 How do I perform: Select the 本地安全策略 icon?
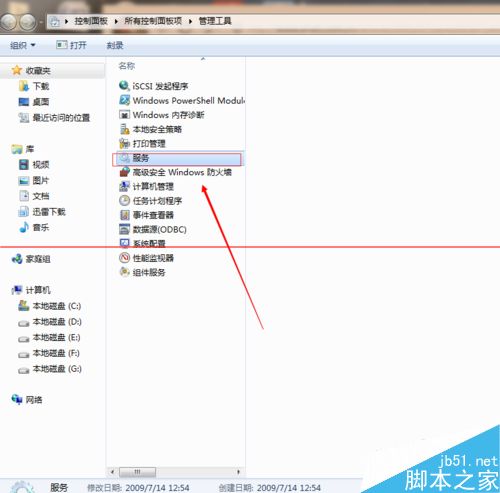tap(124, 129)
